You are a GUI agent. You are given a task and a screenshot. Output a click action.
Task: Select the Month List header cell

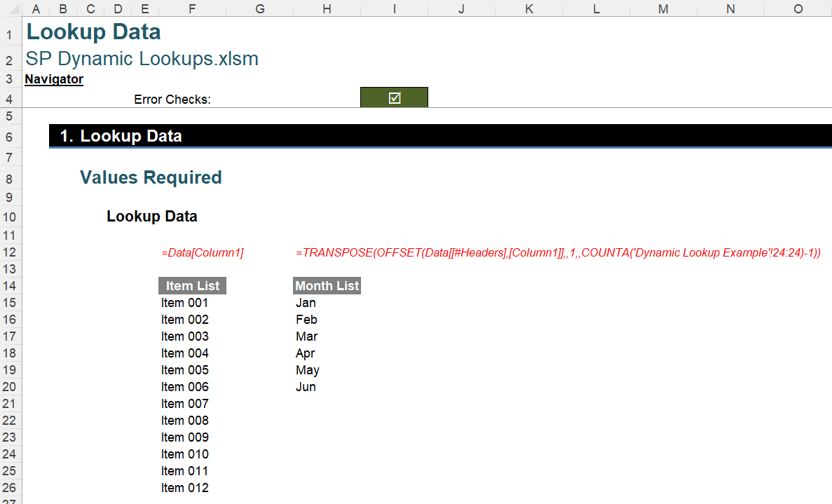(326, 285)
